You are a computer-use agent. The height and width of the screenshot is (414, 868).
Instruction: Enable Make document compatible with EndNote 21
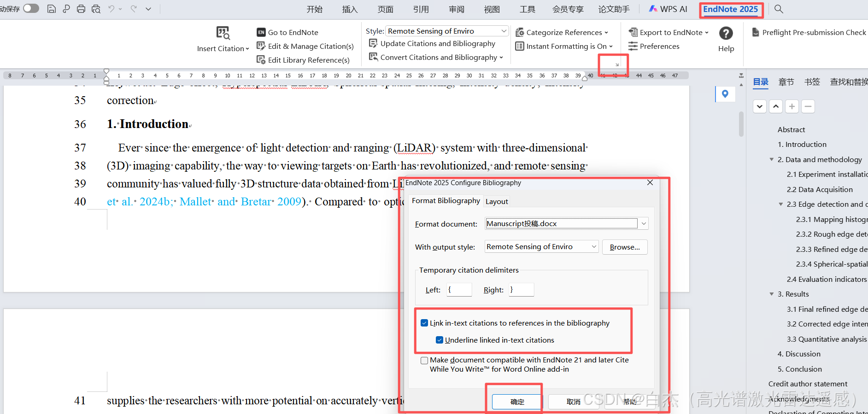click(x=424, y=360)
